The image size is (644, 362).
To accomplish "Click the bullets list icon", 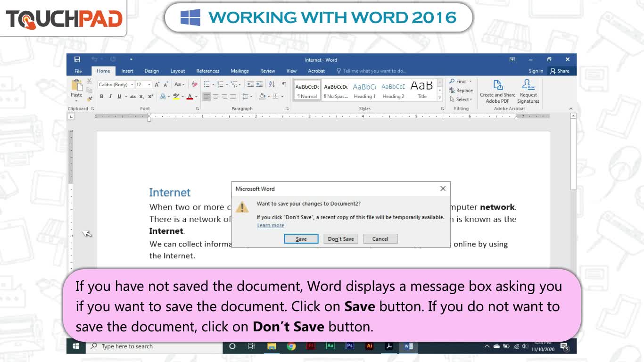I will 206,84.
